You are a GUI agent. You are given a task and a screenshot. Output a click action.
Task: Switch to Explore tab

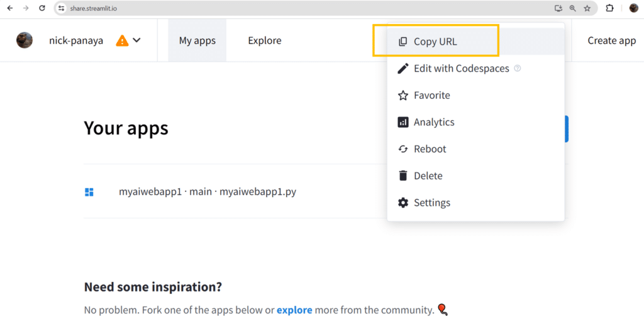pos(265,40)
